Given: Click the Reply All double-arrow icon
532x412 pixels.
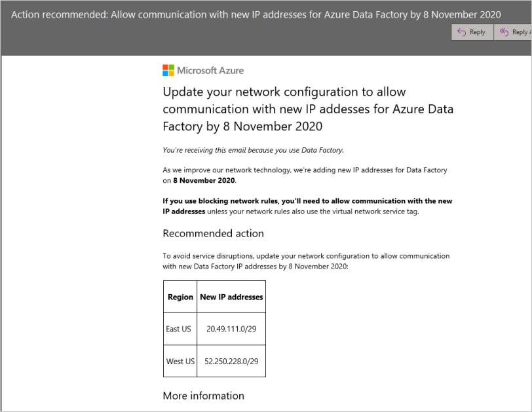Looking at the screenshot, I should point(504,32).
